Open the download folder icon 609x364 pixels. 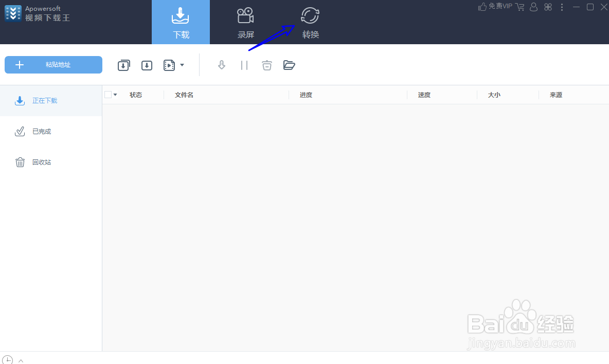pos(290,65)
